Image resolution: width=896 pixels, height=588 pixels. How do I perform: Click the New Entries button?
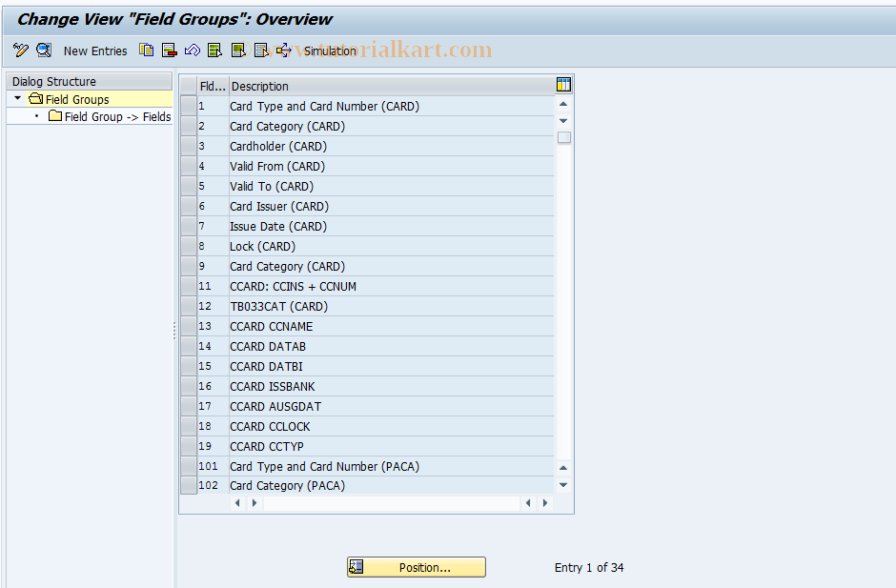point(95,51)
